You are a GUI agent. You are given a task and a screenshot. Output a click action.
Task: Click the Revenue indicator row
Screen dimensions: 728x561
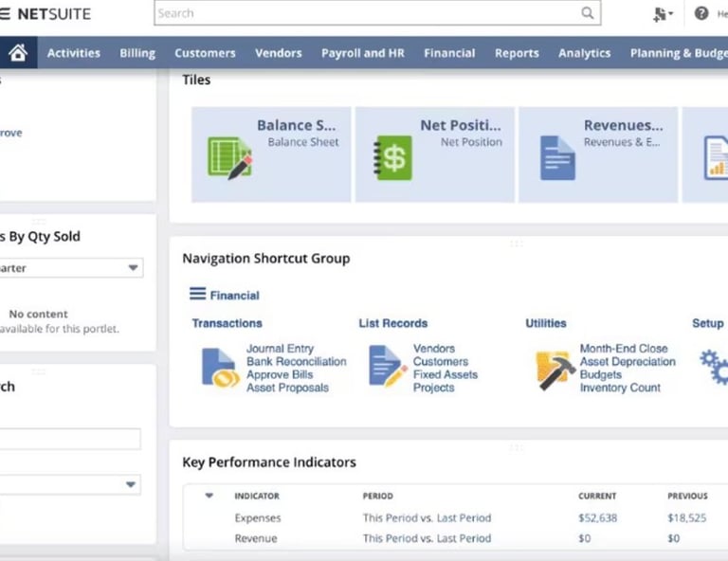(x=455, y=538)
